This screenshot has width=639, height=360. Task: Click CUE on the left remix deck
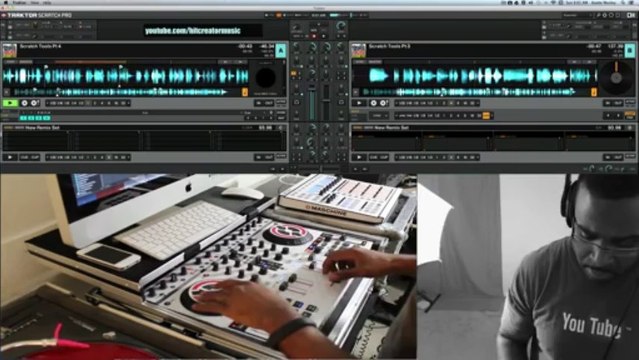click(x=24, y=157)
